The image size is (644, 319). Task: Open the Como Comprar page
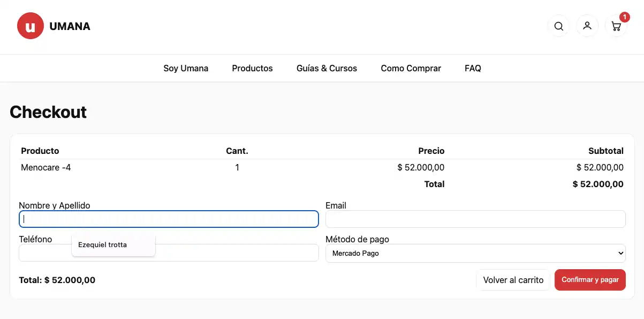[x=411, y=68]
